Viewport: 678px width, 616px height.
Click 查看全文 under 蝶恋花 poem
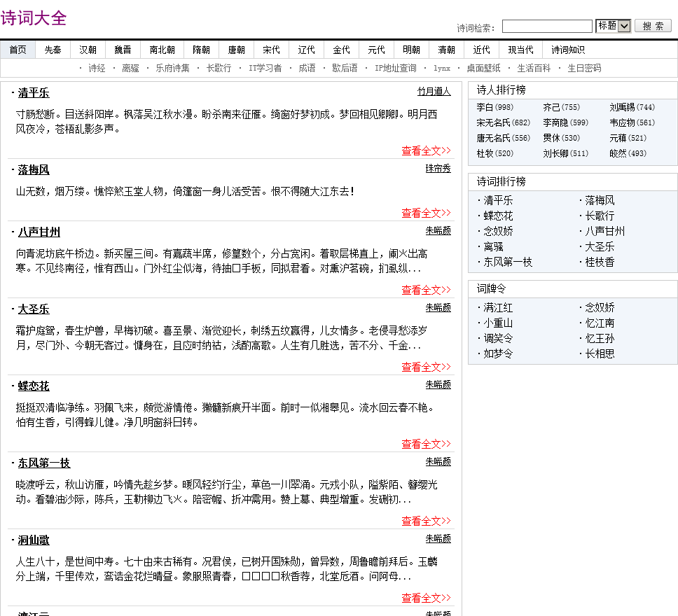point(426,444)
